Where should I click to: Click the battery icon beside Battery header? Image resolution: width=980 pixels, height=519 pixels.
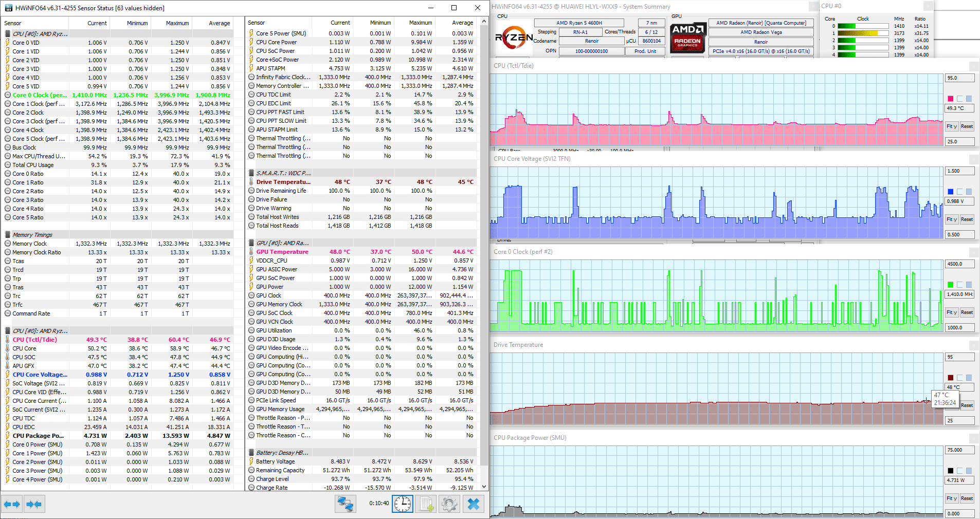(x=251, y=453)
